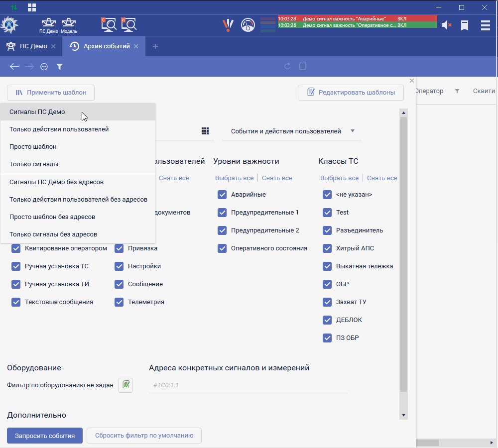Open the Оператор column filter

(457, 91)
